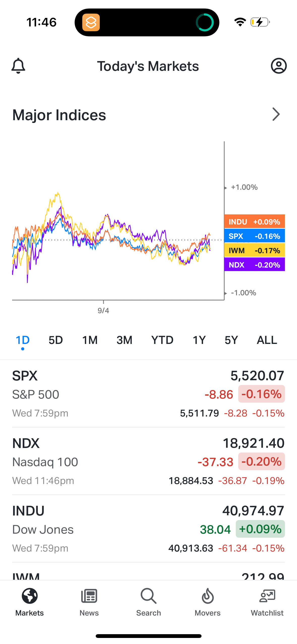This screenshot has width=297, height=644.
Task: Switch chart to YTD range
Action: 162,340
